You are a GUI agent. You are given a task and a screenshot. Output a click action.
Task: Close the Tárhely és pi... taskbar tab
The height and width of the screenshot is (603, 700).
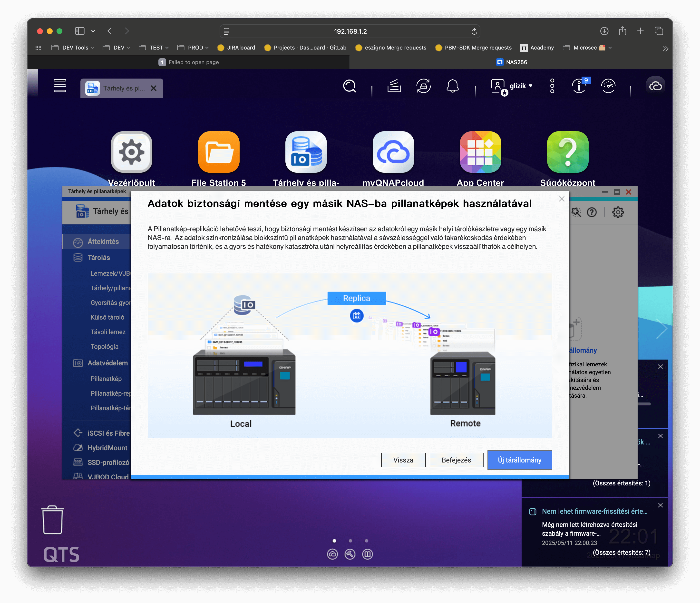153,88
